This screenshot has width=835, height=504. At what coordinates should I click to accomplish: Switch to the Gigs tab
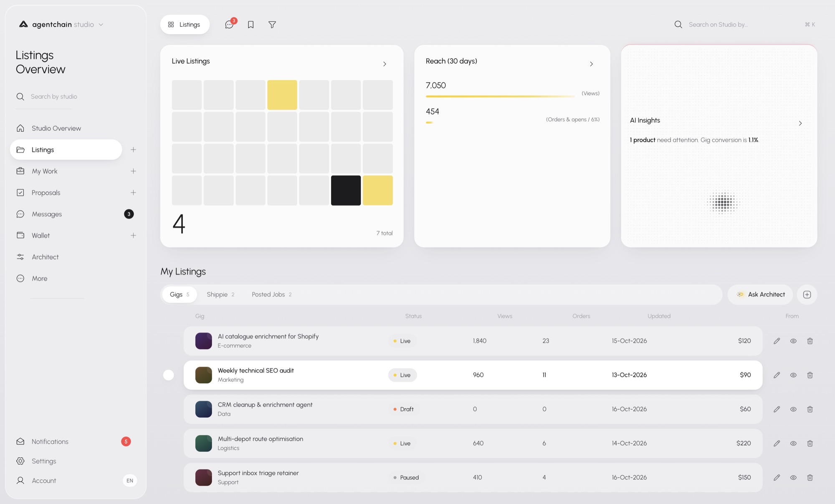[x=179, y=295]
